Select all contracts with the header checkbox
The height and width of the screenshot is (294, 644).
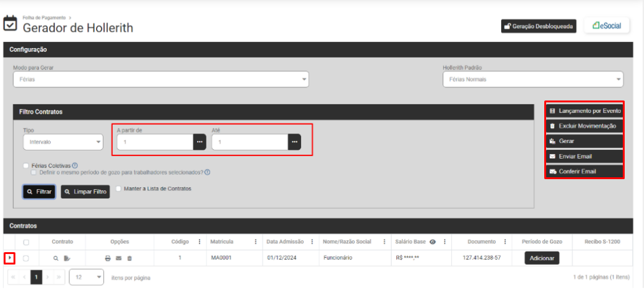pyautogui.click(x=26, y=242)
